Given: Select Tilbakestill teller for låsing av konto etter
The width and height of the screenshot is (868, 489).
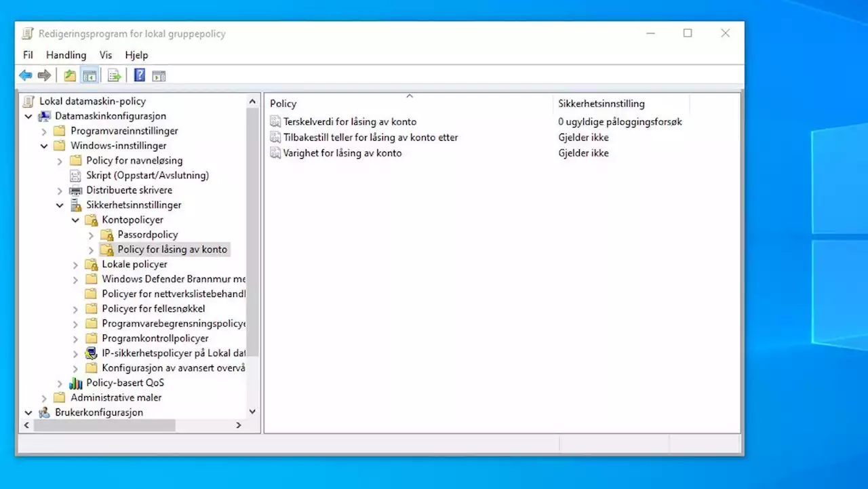Looking at the screenshot, I should click(x=370, y=137).
